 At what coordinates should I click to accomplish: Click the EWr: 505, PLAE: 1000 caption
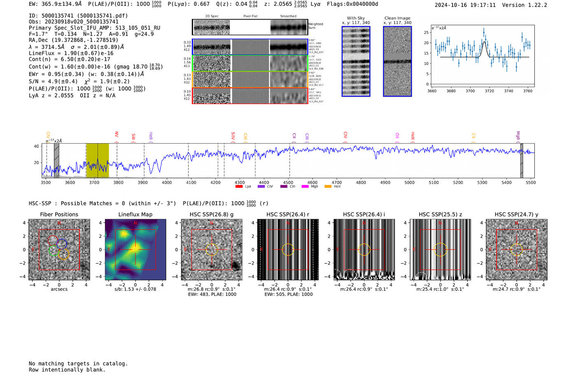point(288,295)
